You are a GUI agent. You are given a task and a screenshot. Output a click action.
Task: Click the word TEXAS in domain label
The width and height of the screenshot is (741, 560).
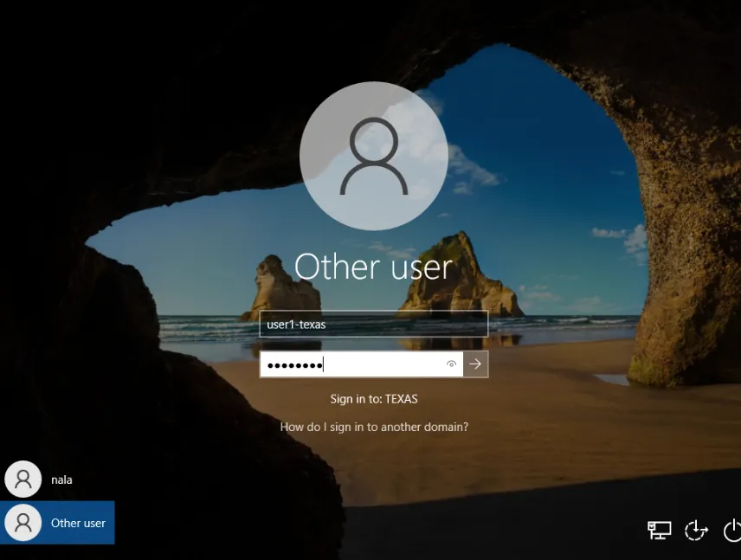click(401, 399)
